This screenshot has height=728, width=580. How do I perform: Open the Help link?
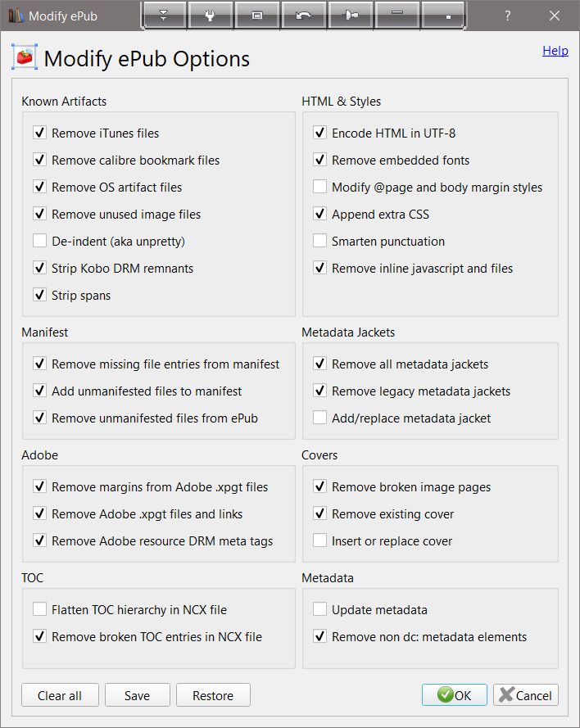pyautogui.click(x=555, y=51)
